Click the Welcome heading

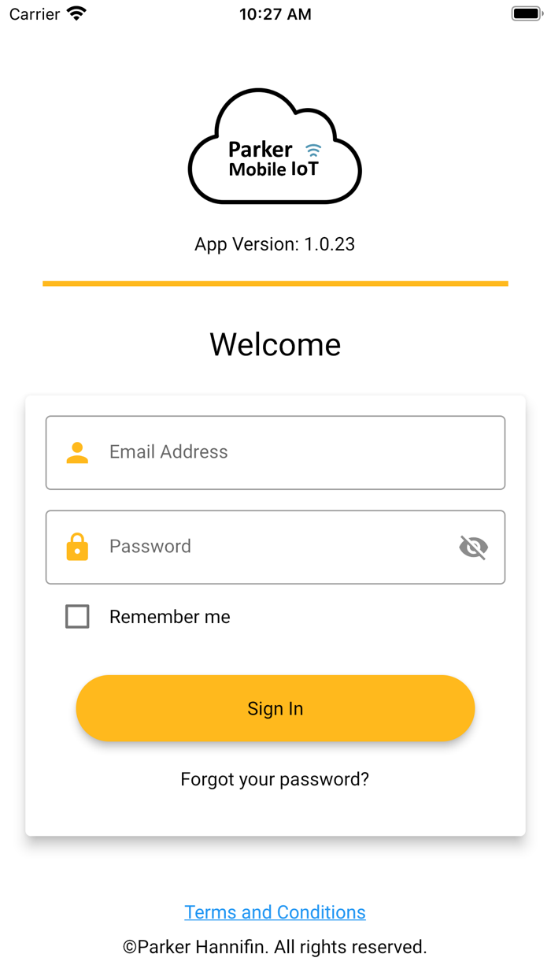[x=275, y=344]
